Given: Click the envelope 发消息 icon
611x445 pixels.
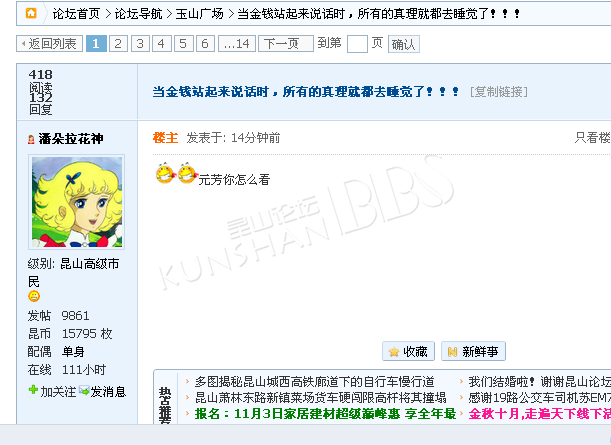Looking at the screenshot, I should (x=84, y=390).
